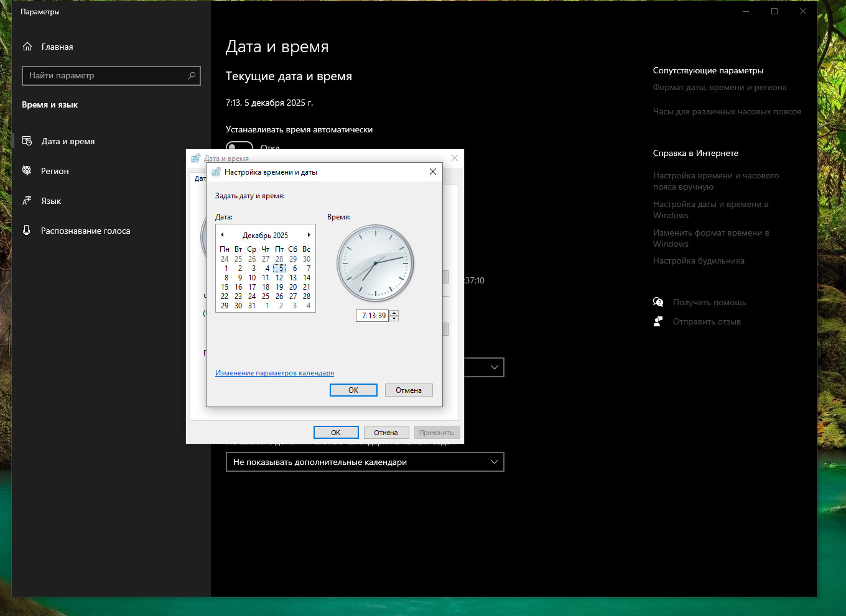Decrease time with the spinner down arrow
Screen dimensions: 846x616
click(x=394, y=318)
